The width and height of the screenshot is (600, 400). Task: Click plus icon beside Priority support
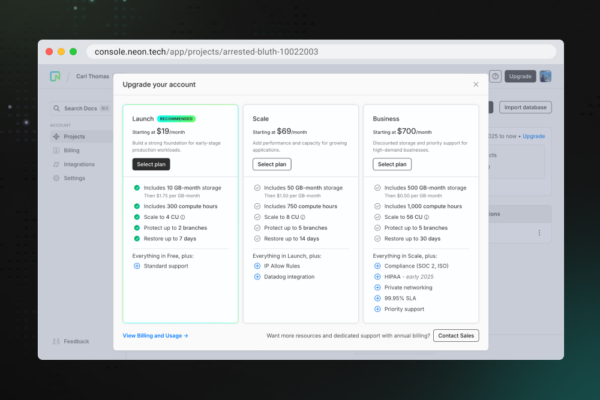[x=377, y=309]
